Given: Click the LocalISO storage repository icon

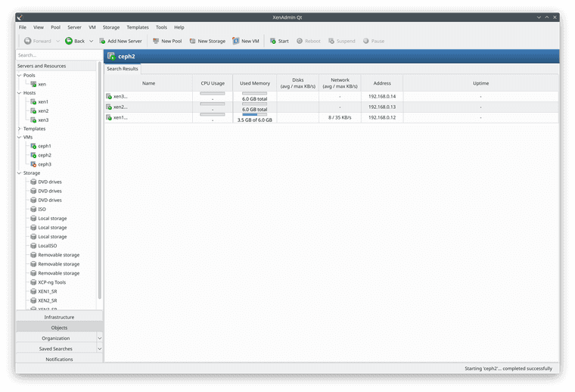Looking at the screenshot, I should pos(33,246).
